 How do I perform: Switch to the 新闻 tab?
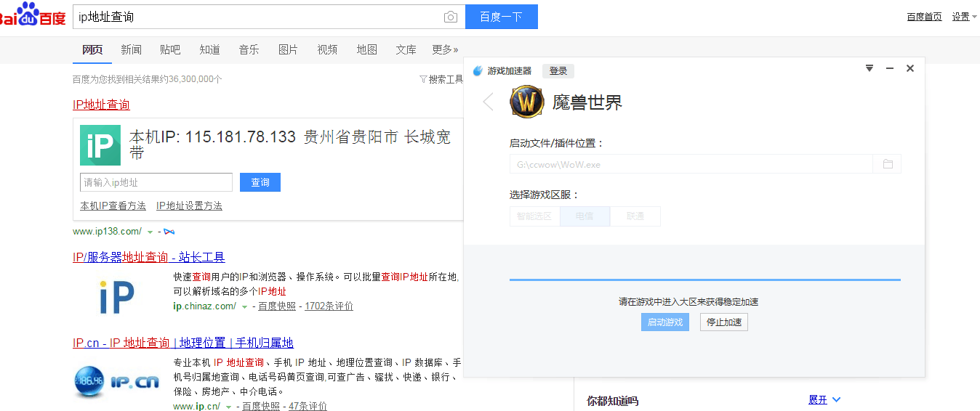click(x=131, y=49)
